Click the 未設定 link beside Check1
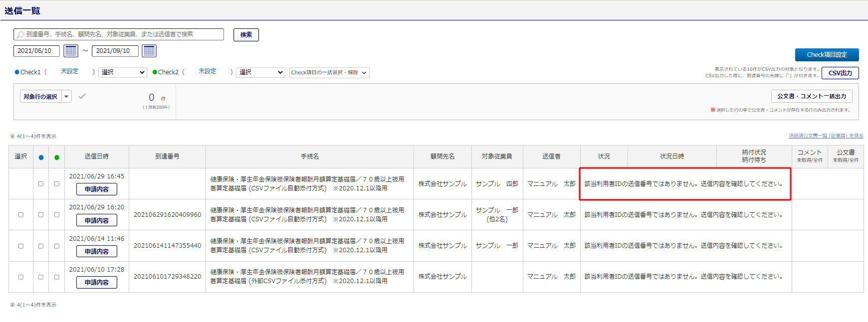This screenshot has height=322, width=868. pos(69,71)
